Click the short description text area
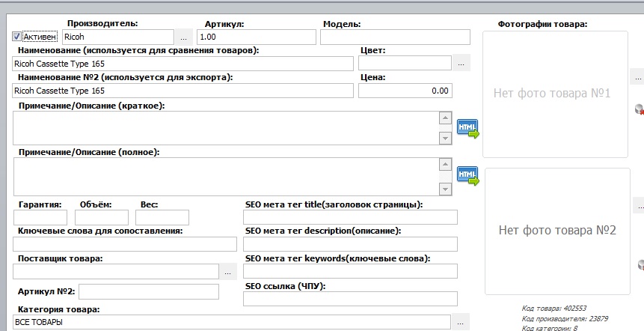Image resolution: width=644 pixels, height=331 pixels. tap(227, 128)
